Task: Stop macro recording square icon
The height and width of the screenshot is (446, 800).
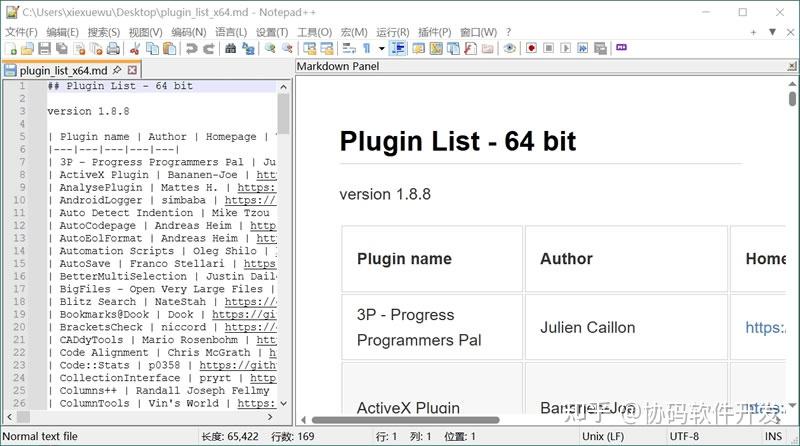Action: coord(548,48)
